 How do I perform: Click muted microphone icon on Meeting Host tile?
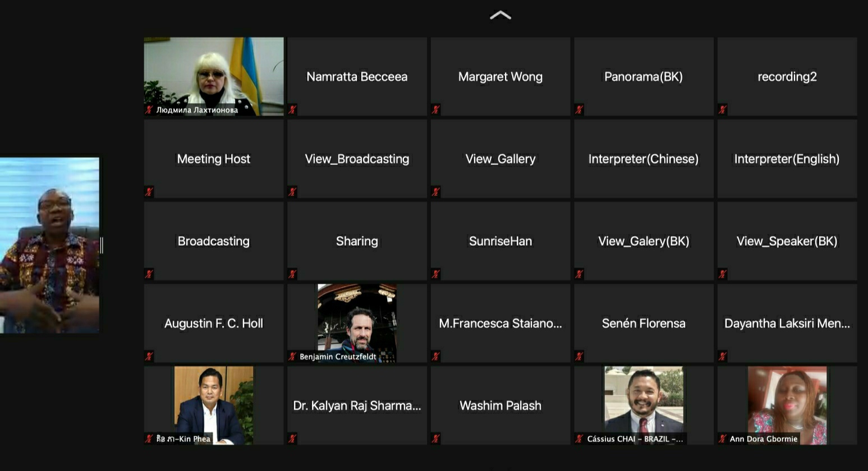tap(149, 192)
